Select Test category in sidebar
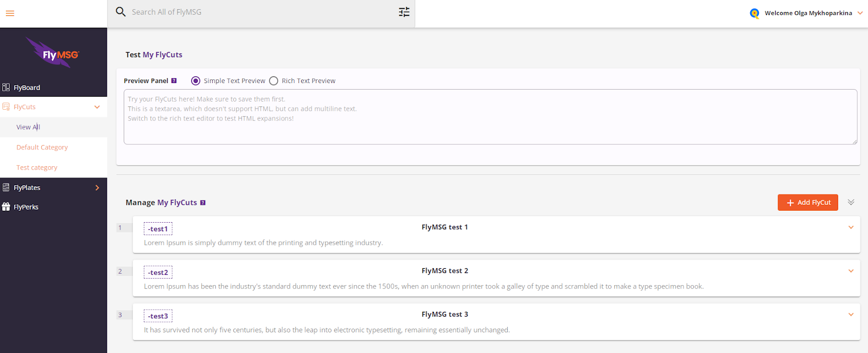 (37, 168)
